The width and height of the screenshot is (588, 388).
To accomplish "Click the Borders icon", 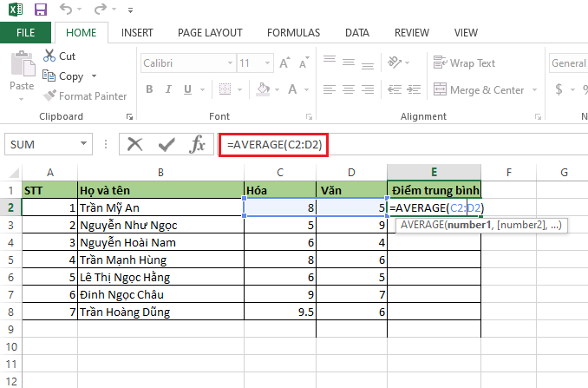I will click(x=225, y=89).
